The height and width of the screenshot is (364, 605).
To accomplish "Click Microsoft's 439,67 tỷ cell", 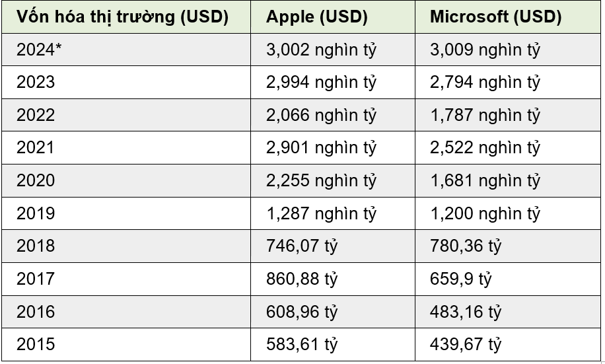I will pos(466,344).
